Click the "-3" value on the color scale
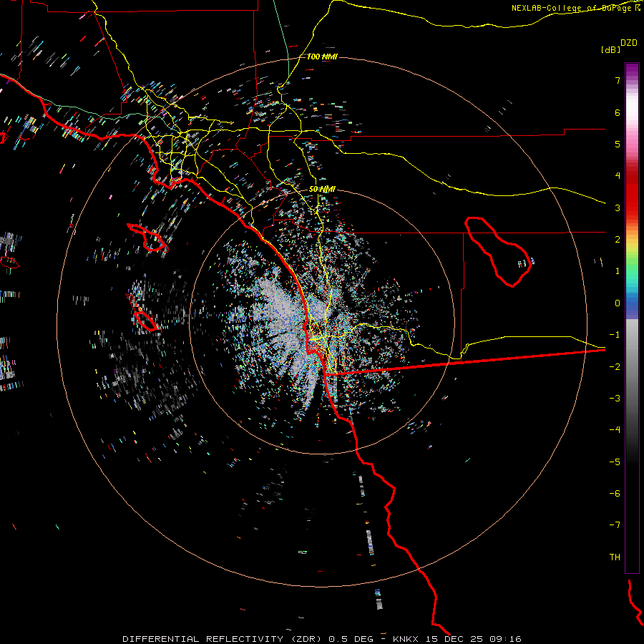644x644 pixels. click(615, 399)
